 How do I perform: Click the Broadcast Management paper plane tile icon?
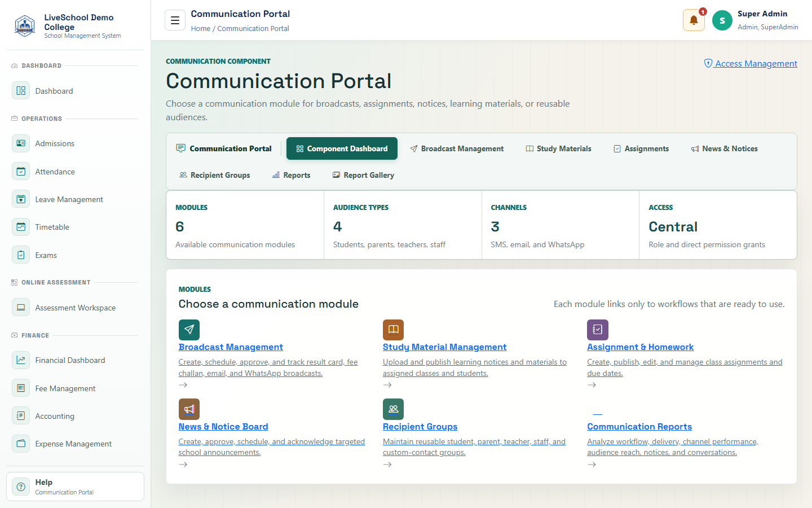(x=189, y=330)
